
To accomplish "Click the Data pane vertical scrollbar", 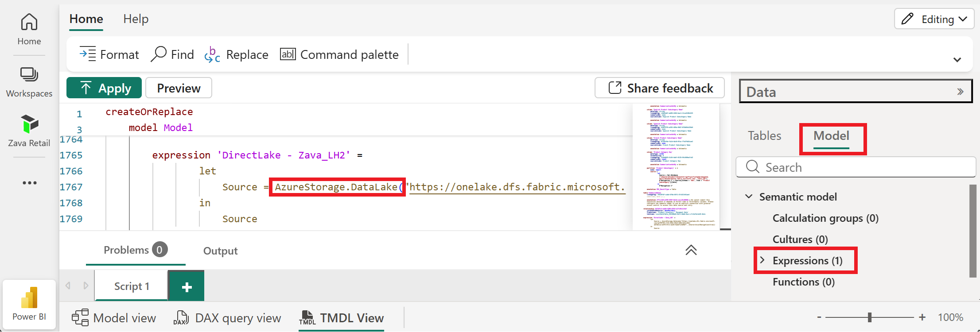I will (973, 231).
